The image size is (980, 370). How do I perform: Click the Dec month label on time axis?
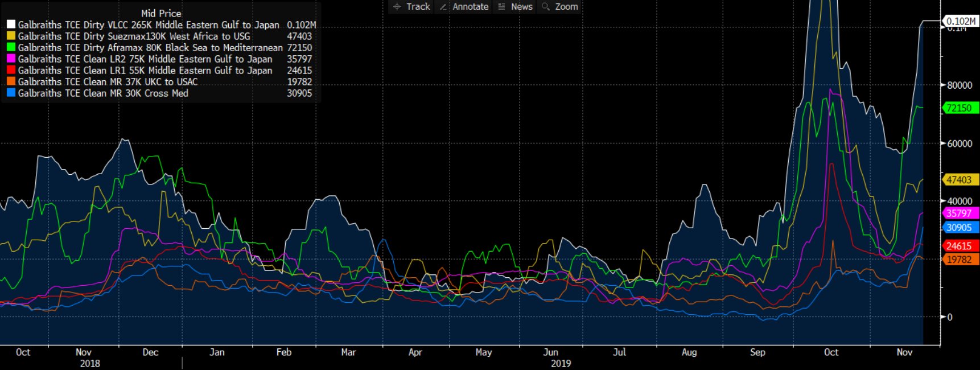[x=150, y=352]
